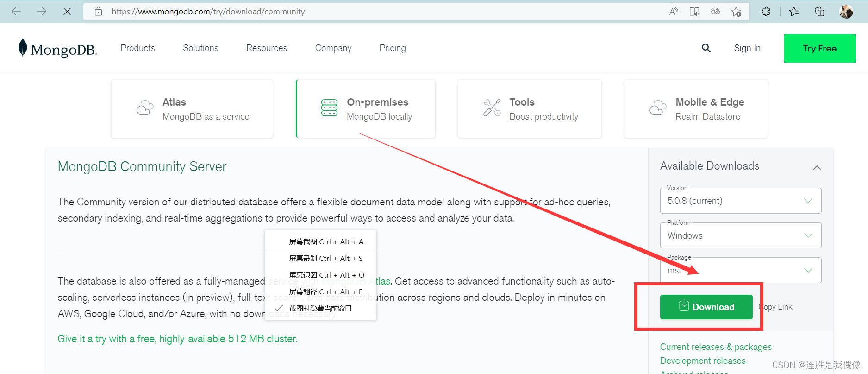Open the browser extensions puzzle icon

766,12
